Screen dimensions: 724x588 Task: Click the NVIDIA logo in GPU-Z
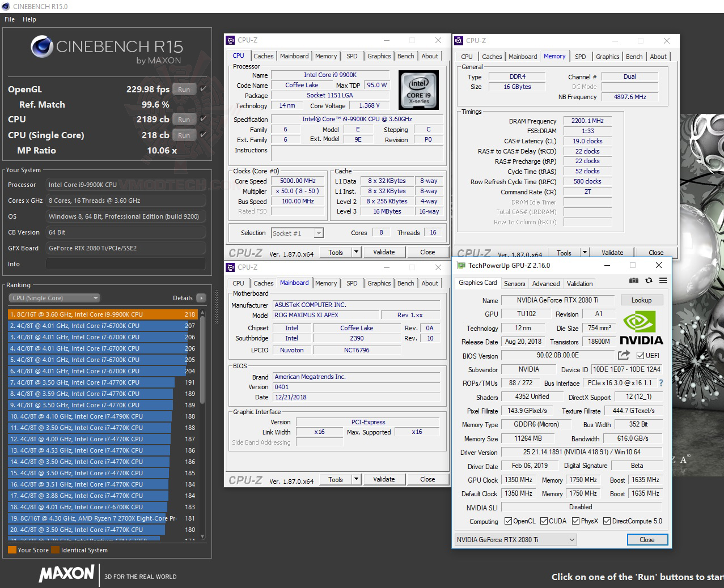(x=641, y=328)
